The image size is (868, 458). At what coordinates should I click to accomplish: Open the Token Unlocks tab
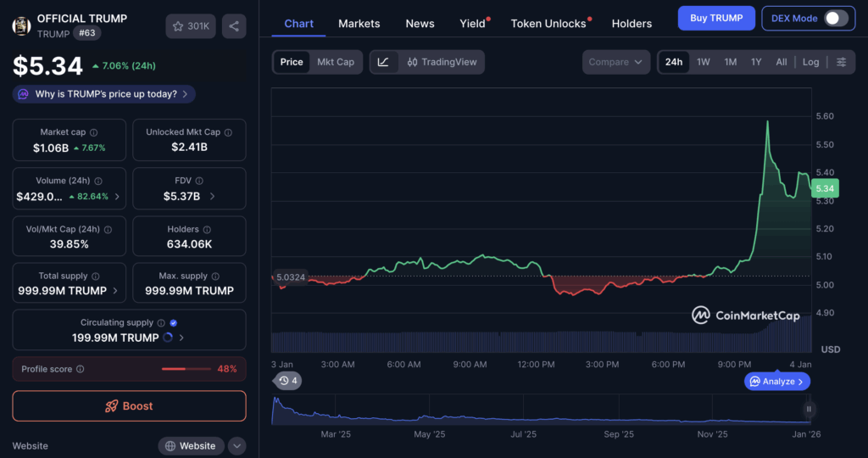548,24
